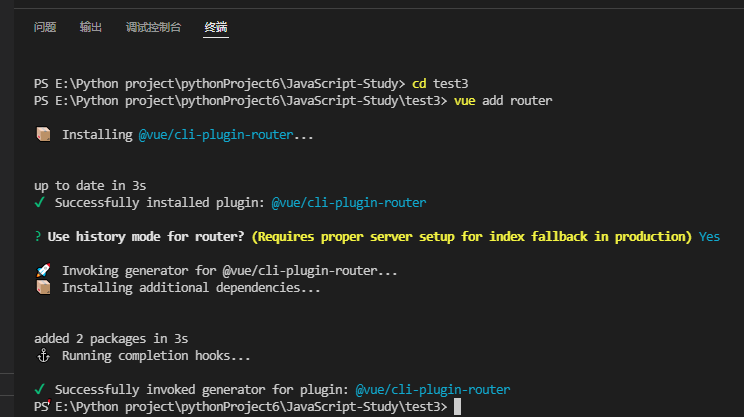Click the 'cd test3' command text
This screenshot has width=744, height=417.
click(440, 83)
